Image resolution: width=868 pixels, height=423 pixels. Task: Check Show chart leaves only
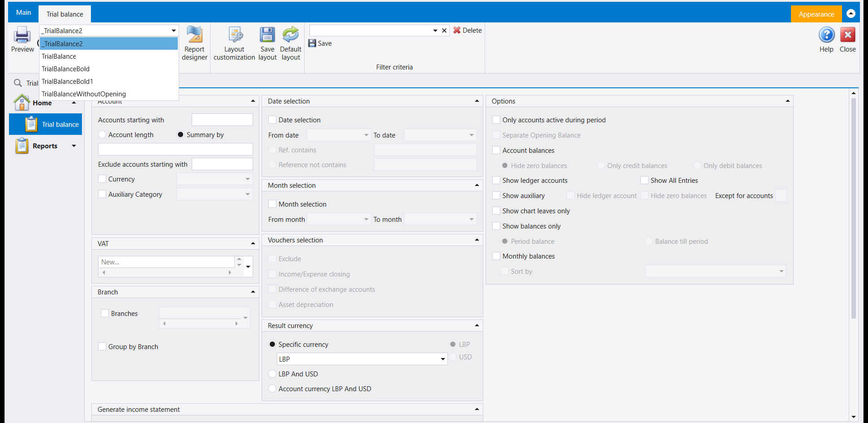pyautogui.click(x=496, y=211)
